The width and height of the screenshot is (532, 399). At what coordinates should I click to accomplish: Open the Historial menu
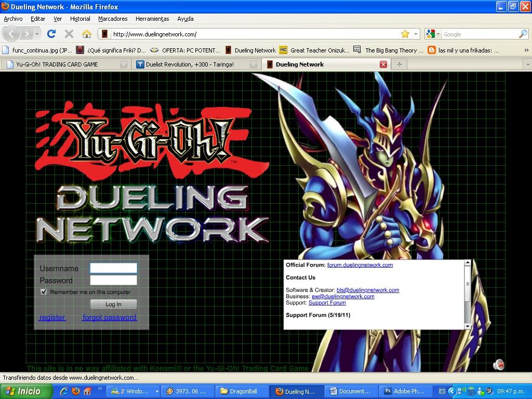coord(80,19)
